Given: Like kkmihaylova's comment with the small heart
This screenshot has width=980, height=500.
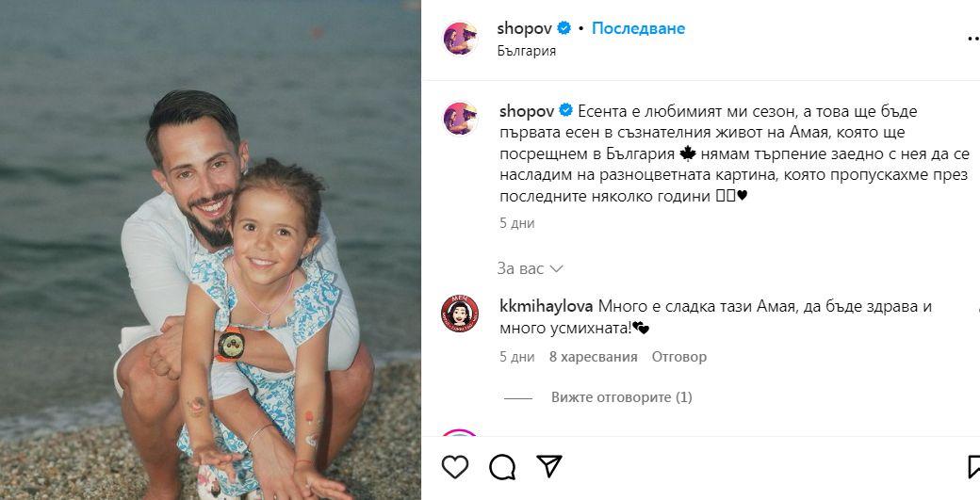Looking at the screenshot, I should point(977,309).
